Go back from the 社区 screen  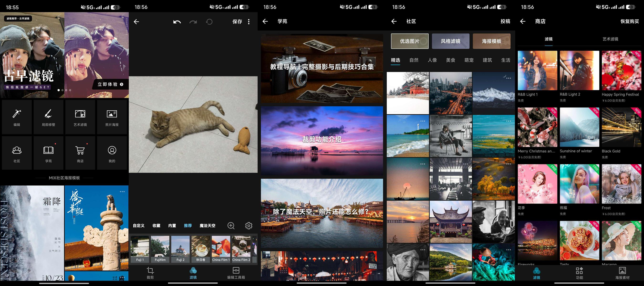coord(394,21)
